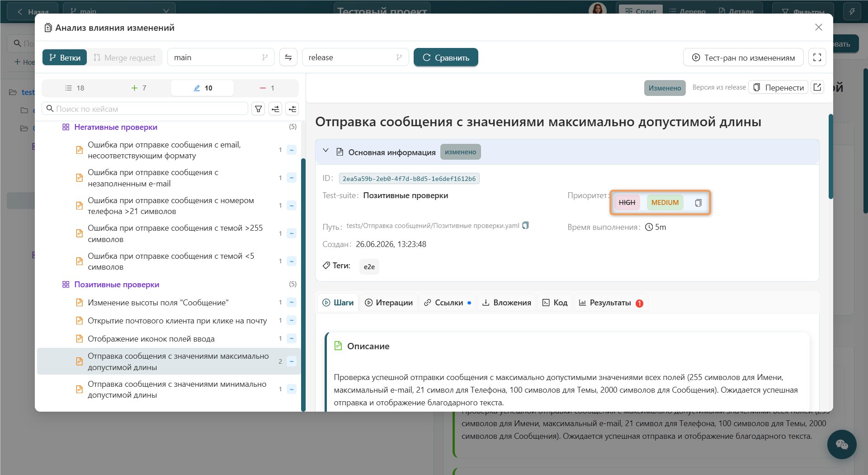Image resolution: width=868 pixels, height=475 pixels.
Task: Show all 18 changed cases
Action: tap(75, 88)
